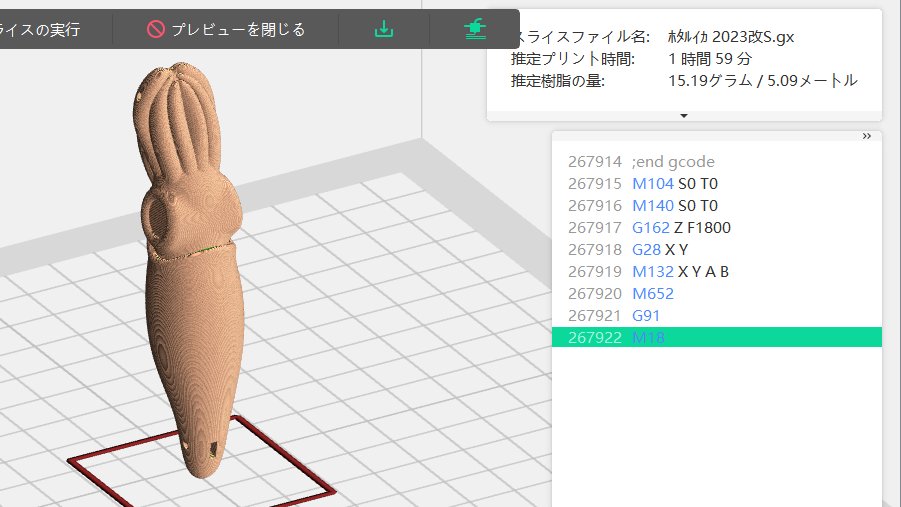Click the send-to-printer icon

pos(475,29)
